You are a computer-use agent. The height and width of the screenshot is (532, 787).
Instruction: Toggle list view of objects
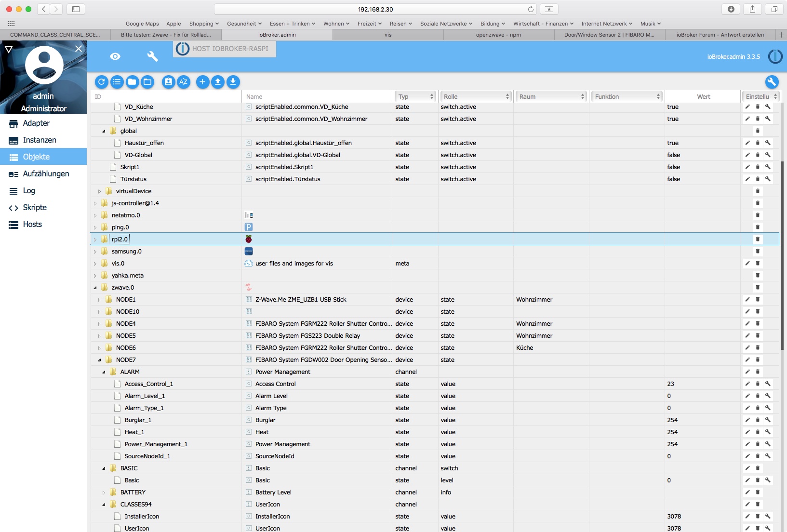point(117,82)
